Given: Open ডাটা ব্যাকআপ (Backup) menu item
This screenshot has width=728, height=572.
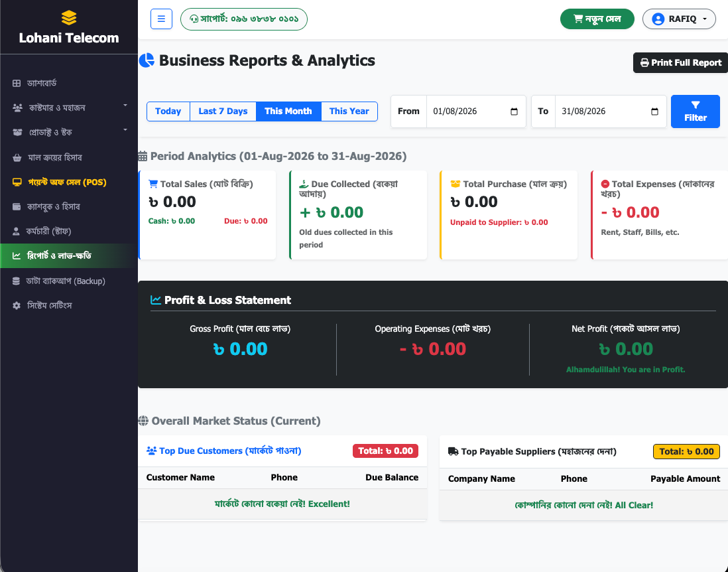Looking at the screenshot, I should [69, 281].
